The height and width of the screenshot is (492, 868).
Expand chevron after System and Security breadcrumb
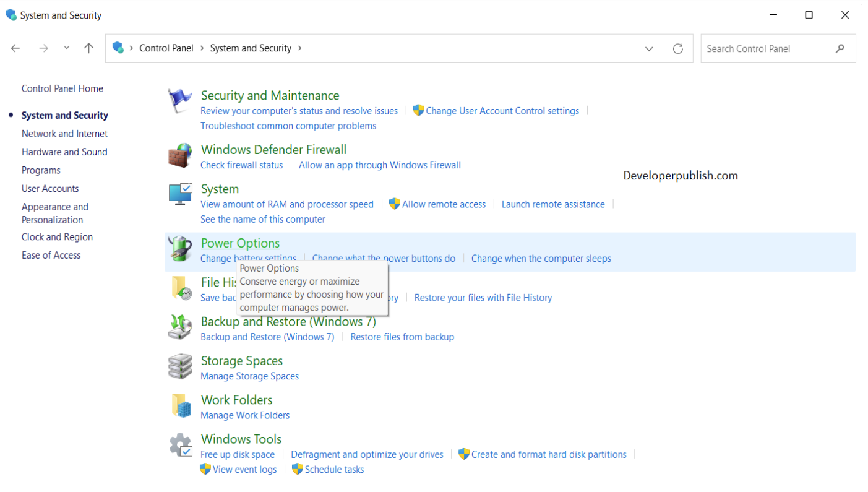(x=299, y=48)
